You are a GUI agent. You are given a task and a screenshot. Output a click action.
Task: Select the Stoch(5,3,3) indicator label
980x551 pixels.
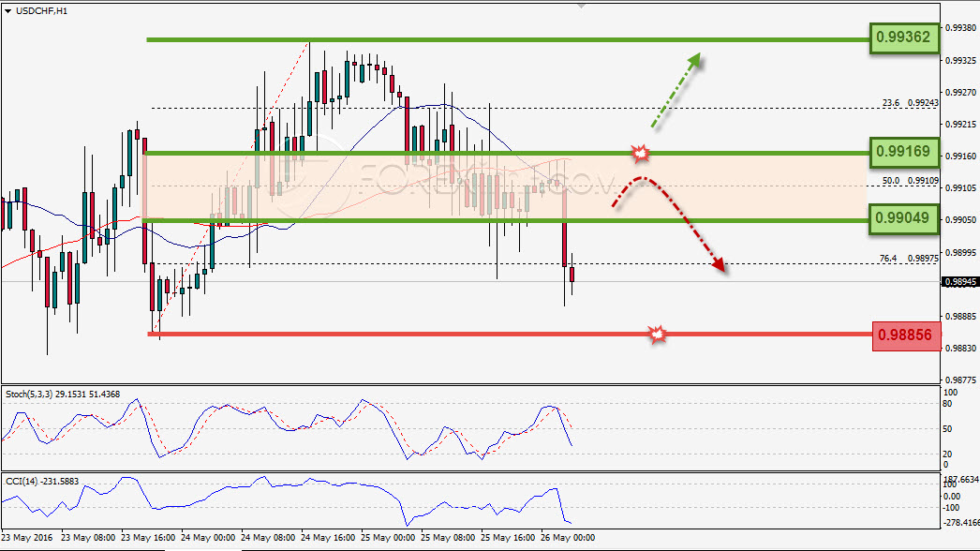(63, 395)
